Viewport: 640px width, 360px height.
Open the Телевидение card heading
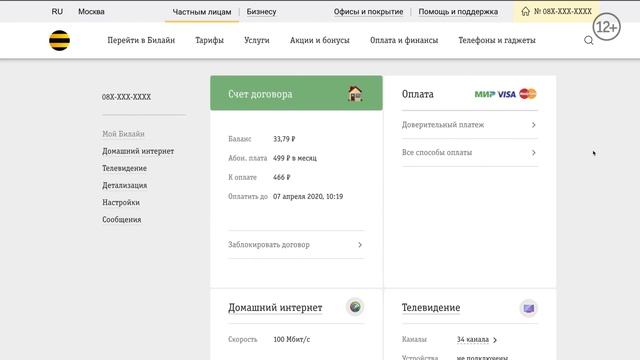coord(431,308)
